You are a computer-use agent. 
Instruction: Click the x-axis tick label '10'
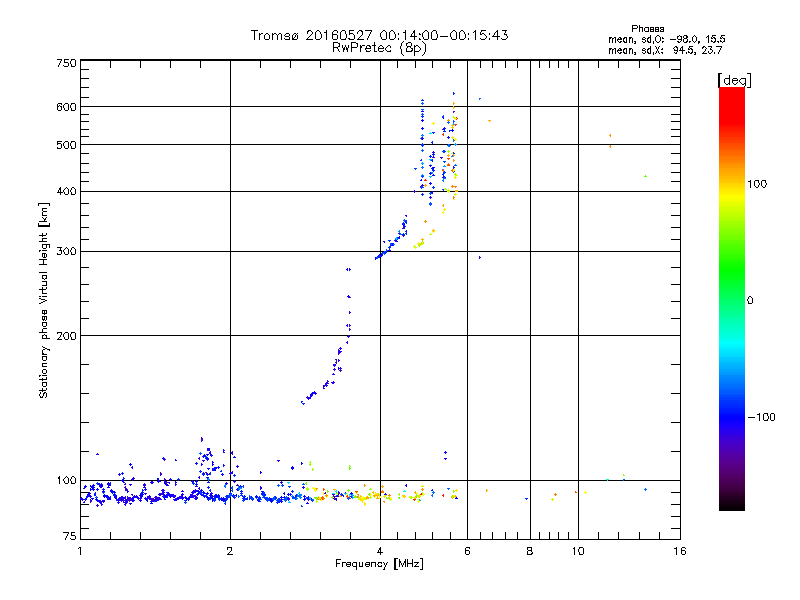pos(578,551)
